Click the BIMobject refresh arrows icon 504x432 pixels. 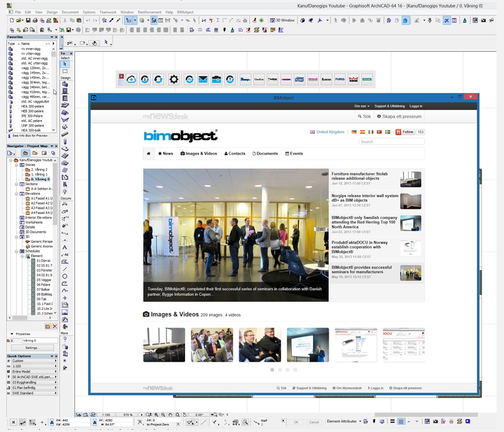(x=158, y=79)
